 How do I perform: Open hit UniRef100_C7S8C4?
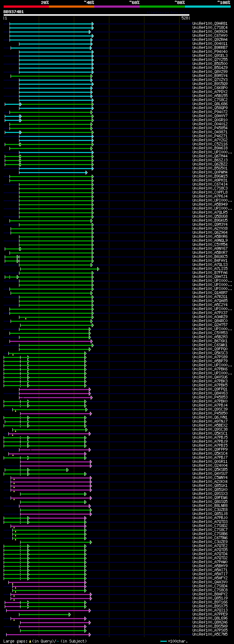(210, 27)
